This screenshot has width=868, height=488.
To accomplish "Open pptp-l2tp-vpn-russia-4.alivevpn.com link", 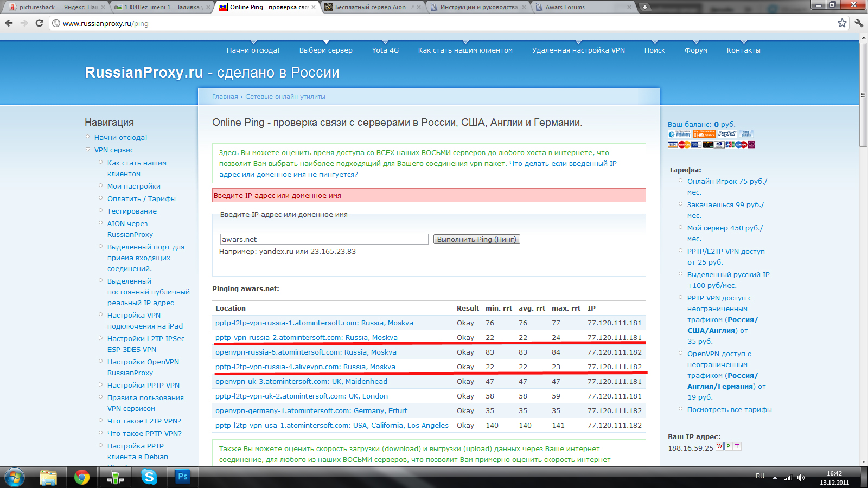I will point(305,367).
